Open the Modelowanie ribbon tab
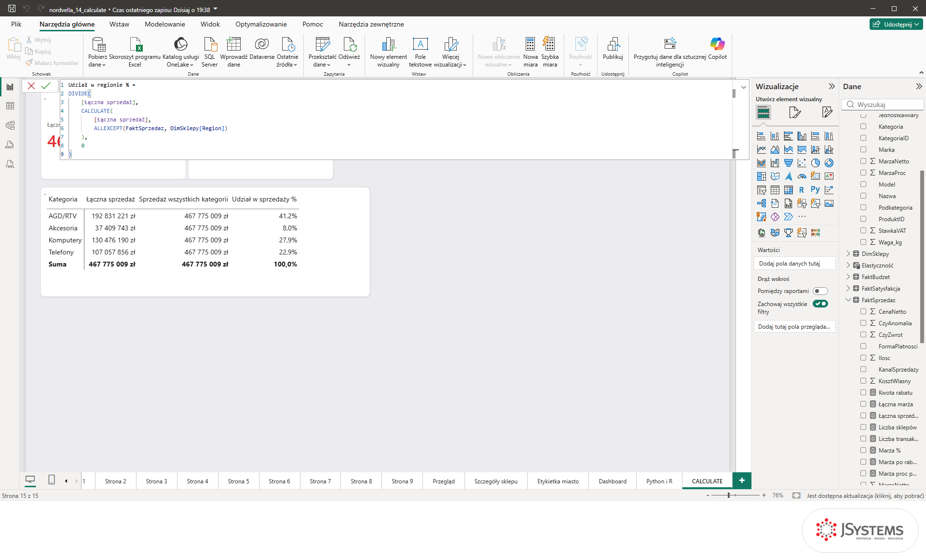 [165, 24]
